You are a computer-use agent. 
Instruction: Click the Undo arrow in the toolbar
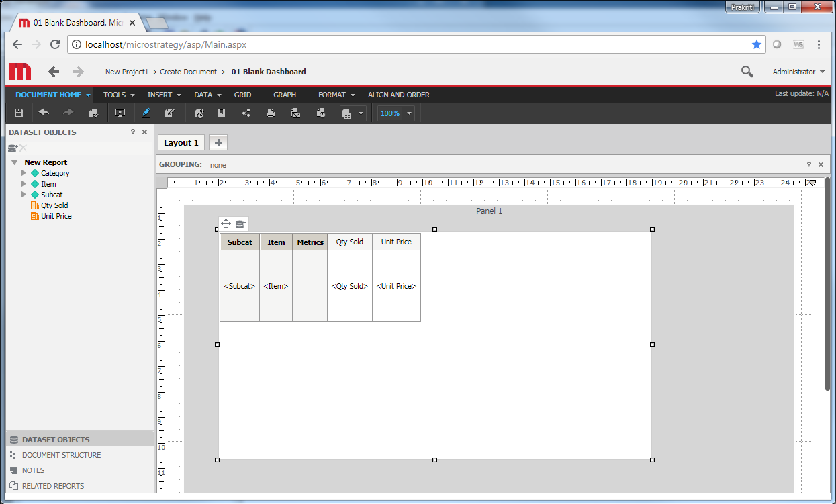pos(44,113)
